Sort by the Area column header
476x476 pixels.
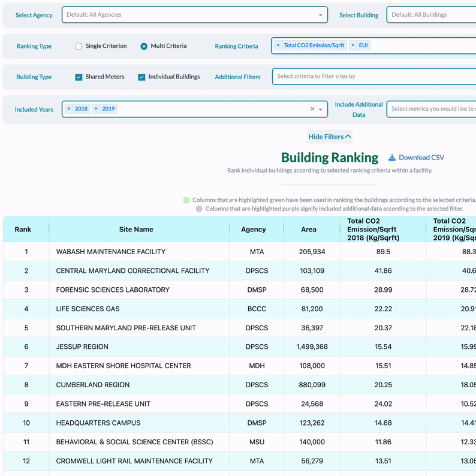[309, 230]
